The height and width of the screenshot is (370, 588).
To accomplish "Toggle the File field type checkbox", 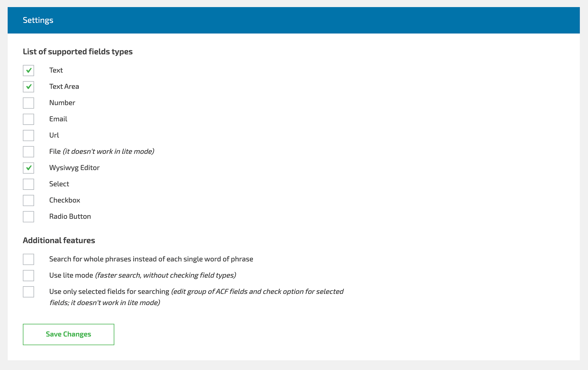I will 28,152.
